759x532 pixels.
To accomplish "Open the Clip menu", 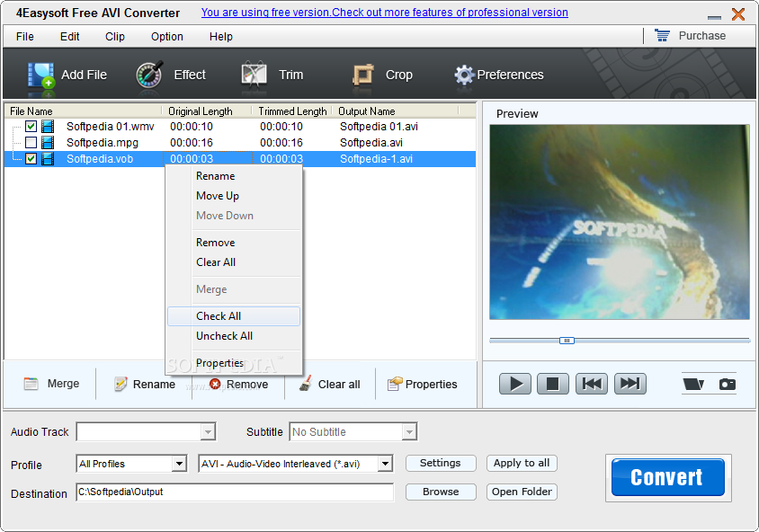I will pyautogui.click(x=115, y=36).
